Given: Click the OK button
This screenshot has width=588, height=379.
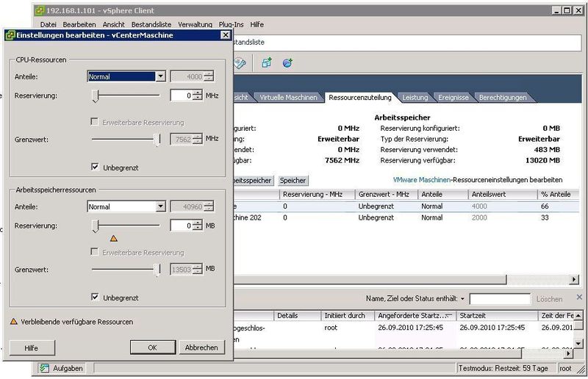Looking at the screenshot, I should pos(152,347).
